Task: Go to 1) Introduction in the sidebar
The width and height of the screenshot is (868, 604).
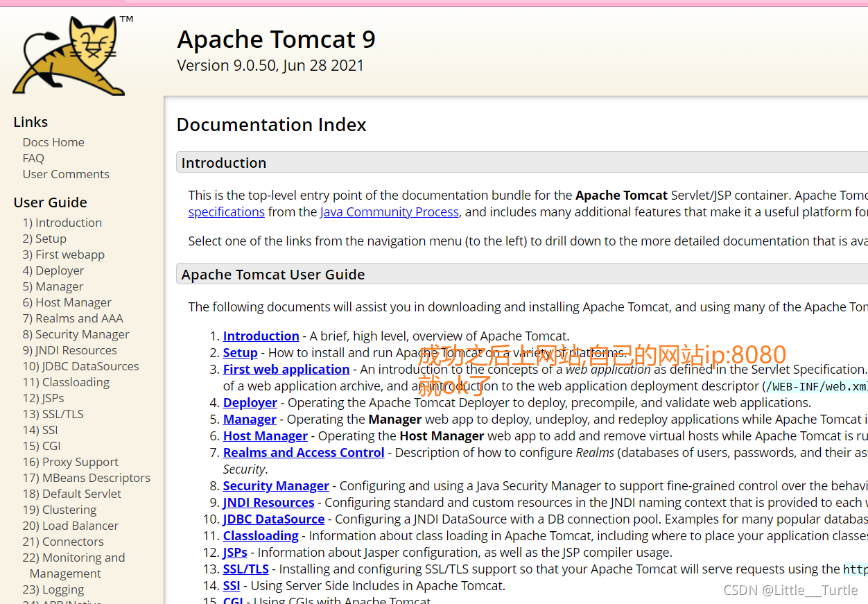Action: tap(62, 223)
